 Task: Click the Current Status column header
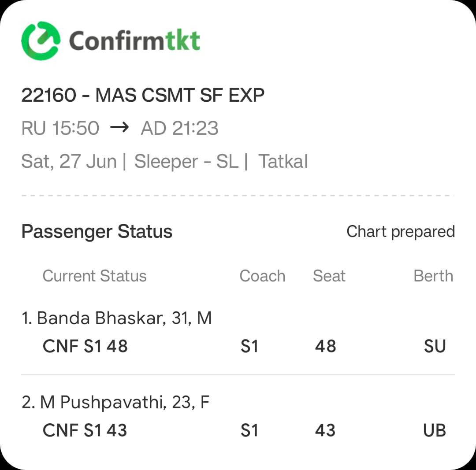click(x=94, y=276)
